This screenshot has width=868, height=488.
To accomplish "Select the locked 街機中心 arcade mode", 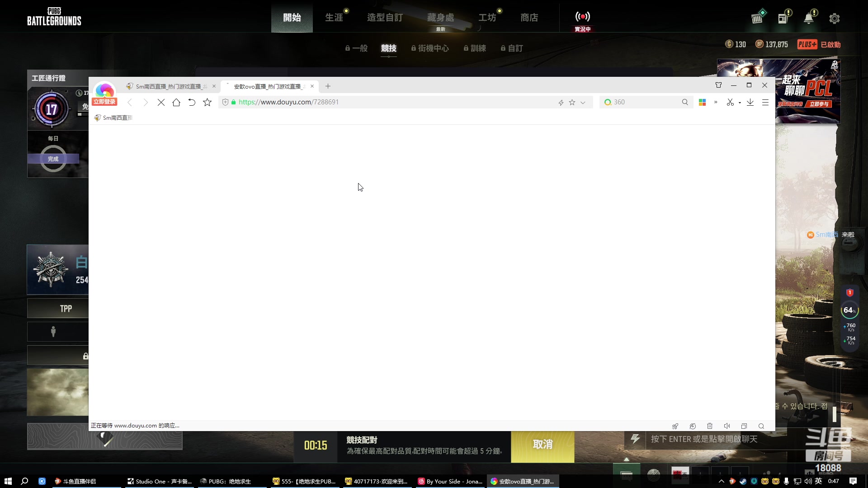I will click(x=430, y=48).
